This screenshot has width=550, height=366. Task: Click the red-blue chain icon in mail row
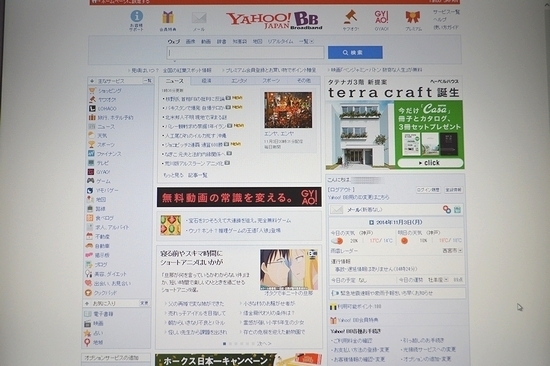point(447,209)
